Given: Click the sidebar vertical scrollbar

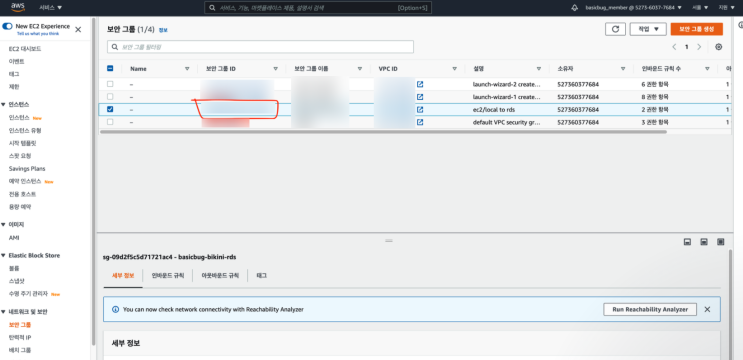Looking at the screenshot, I should (x=93, y=182).
